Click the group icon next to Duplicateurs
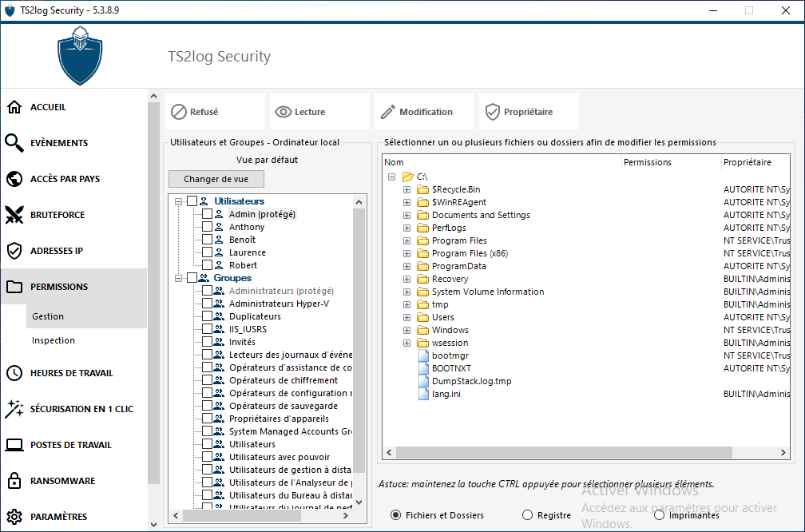 tap(219, 316)
